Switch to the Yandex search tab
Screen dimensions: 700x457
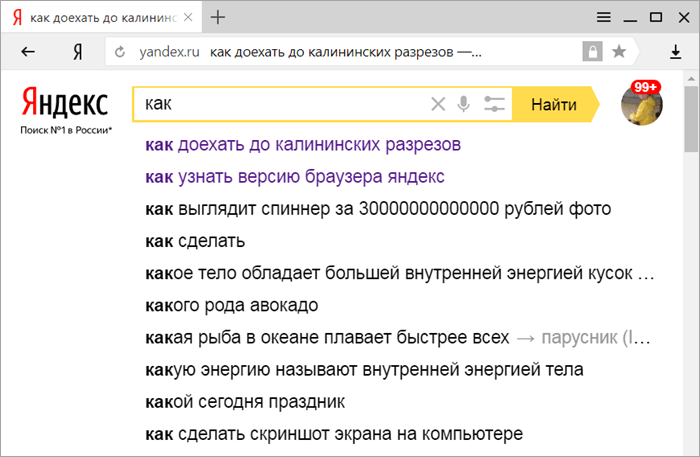pos(101,17)
